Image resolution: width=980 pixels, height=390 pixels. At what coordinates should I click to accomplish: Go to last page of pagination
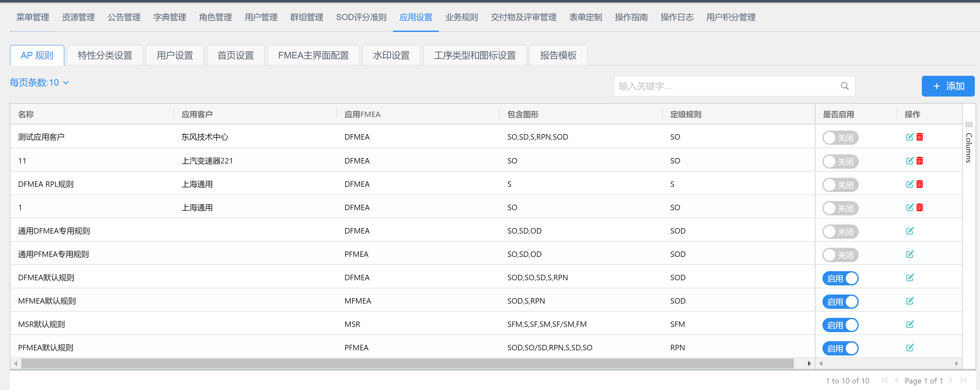click(x=963, y=380)
